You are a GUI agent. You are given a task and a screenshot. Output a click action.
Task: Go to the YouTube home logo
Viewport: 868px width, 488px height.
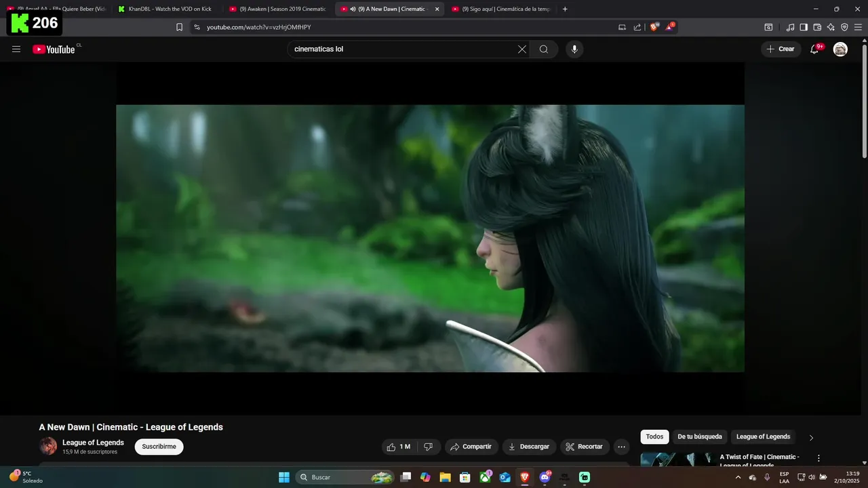(54, 49)
